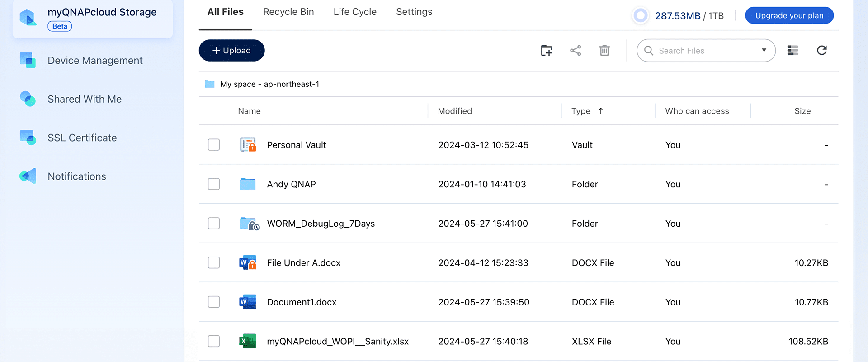Screen dimensions: 868x362
Task: Open myQNAPcloud_WOPI__Sanity.xlsx file
Action: [x=338, y=341]
